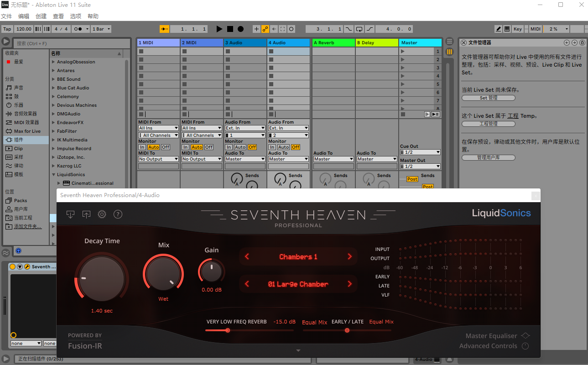Close the file manager panel
The height and width of the screenshot is (365, 588).
463,42
